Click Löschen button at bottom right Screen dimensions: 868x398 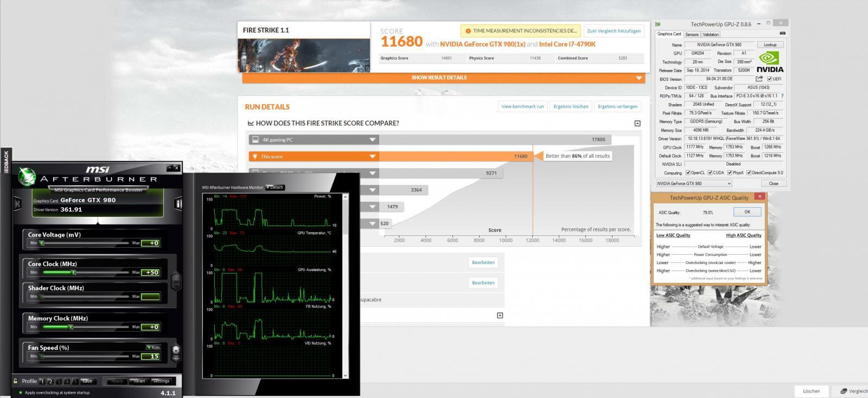click(812, 391)
